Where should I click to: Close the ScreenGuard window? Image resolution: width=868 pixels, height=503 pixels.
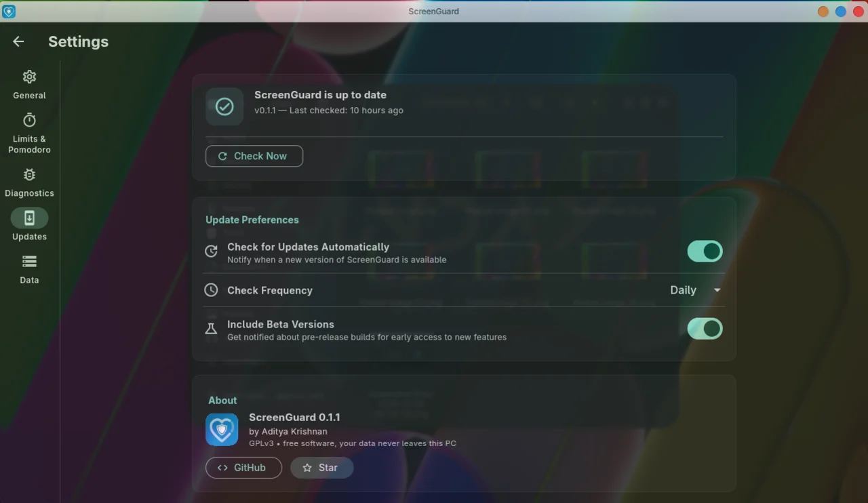tap(858, 12)
